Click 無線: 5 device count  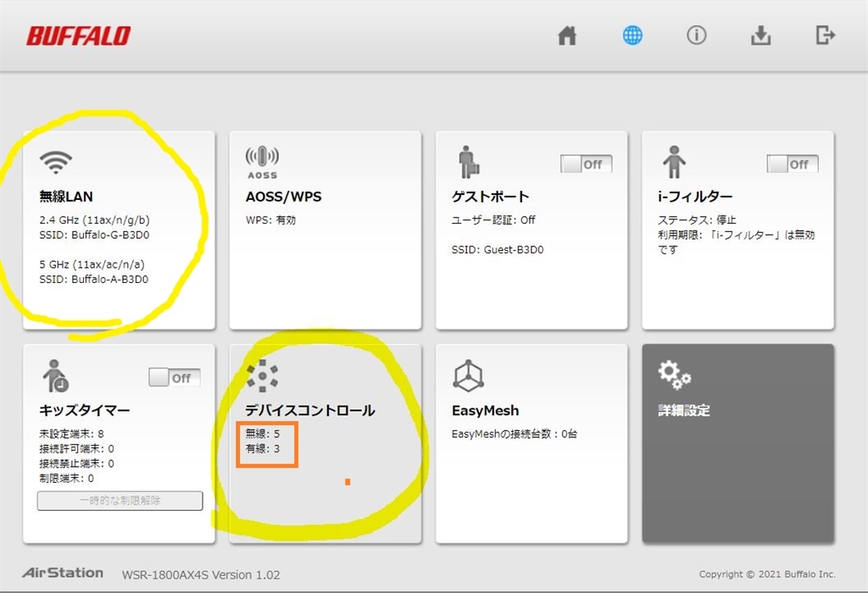click(x=263, y=434)
